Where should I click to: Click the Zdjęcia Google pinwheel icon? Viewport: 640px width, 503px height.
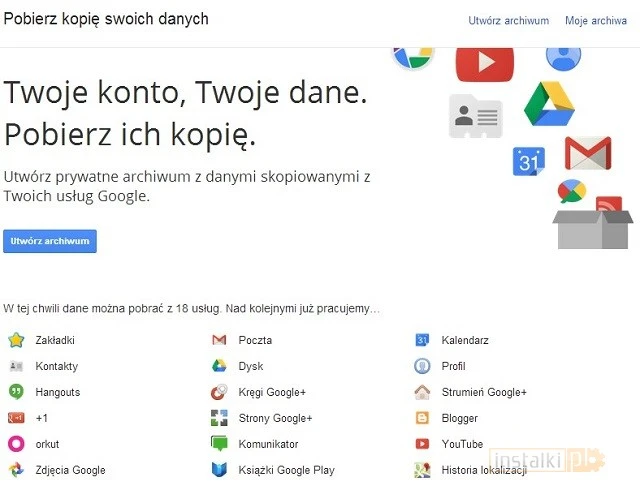[16, 470]
